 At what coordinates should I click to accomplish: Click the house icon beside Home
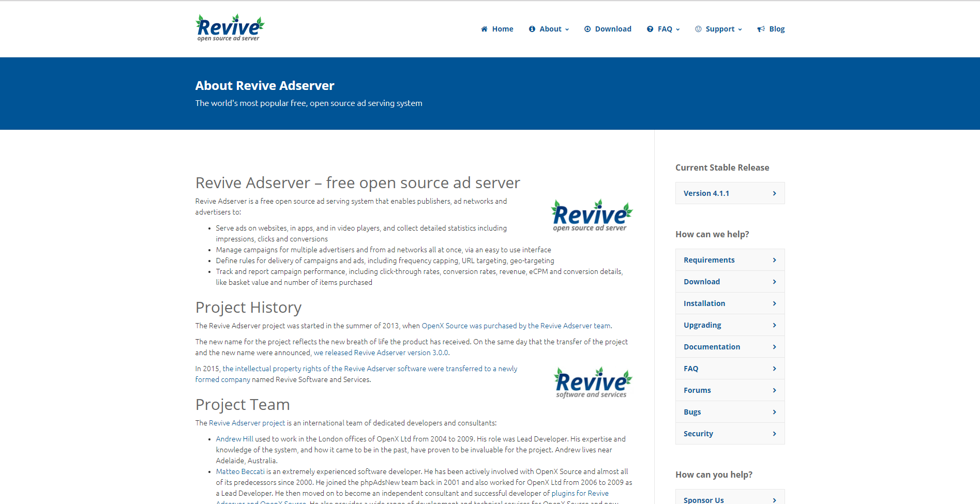point(484,29)
